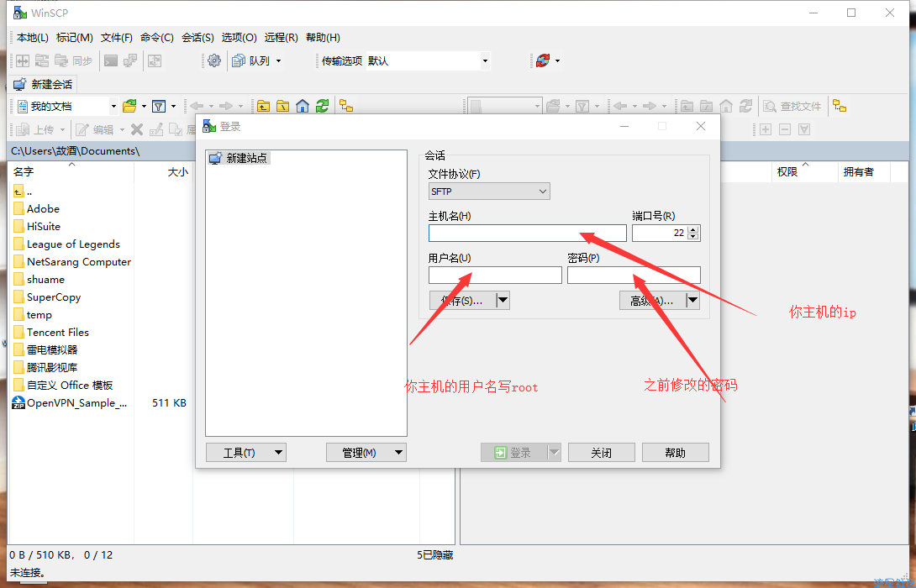Open the Manage (管理) dropdown button
Screen dimensions: 916x588
coord(366,453)
